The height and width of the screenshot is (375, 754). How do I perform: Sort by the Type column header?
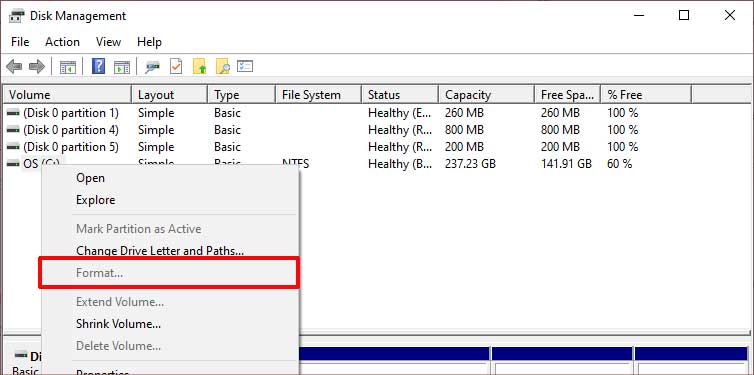[x=242, y=95]
